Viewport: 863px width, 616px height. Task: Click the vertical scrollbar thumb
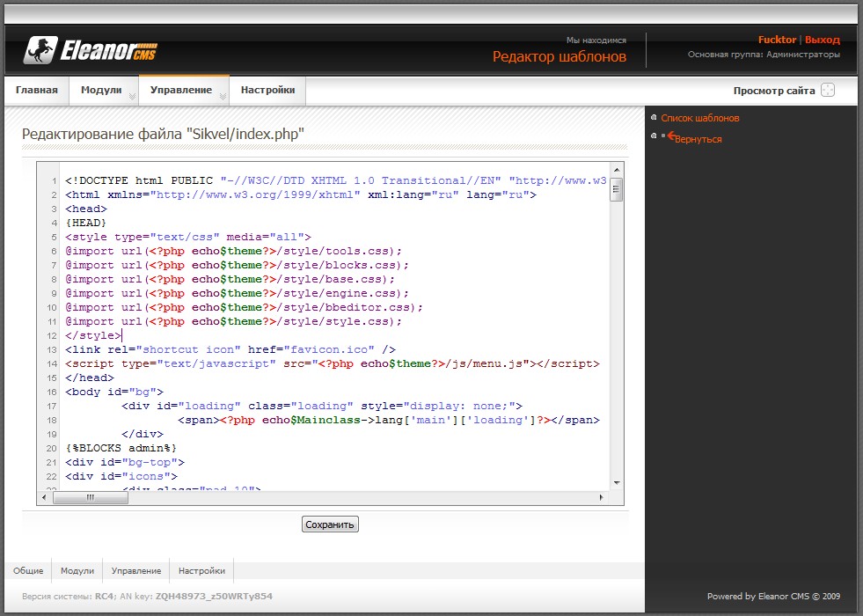[x=617, y=189]
